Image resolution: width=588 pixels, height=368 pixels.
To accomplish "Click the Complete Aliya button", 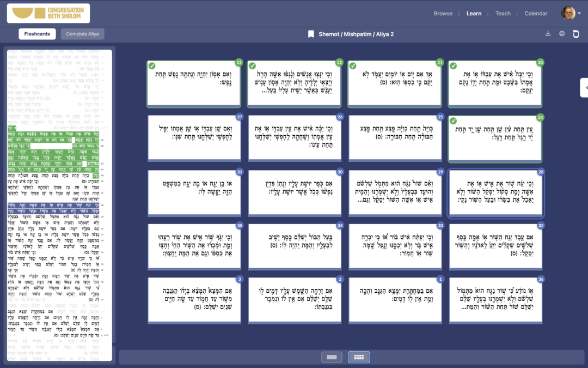I will click(x=82, y=33).
